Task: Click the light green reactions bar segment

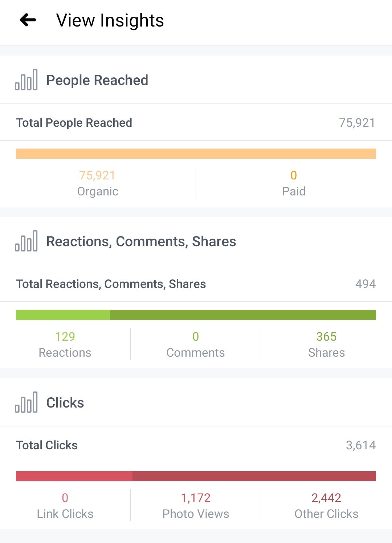Action: [63, 315]
